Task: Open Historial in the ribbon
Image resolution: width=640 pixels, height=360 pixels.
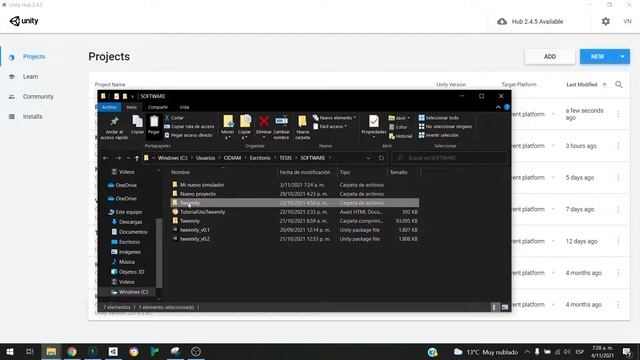Action: point(400,136)
